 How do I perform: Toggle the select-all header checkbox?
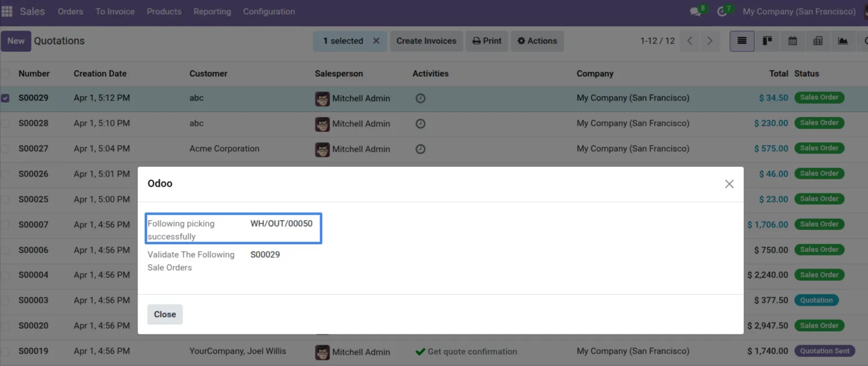(5, 74)
